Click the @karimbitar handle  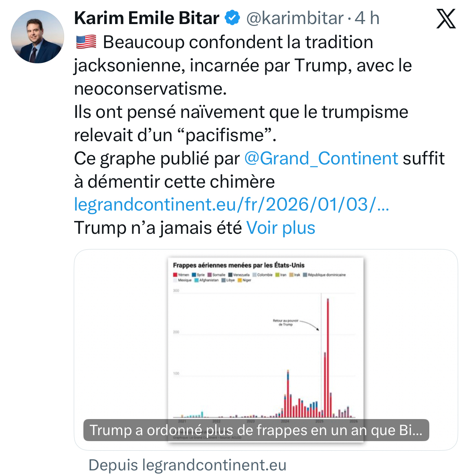pos(295,18)
